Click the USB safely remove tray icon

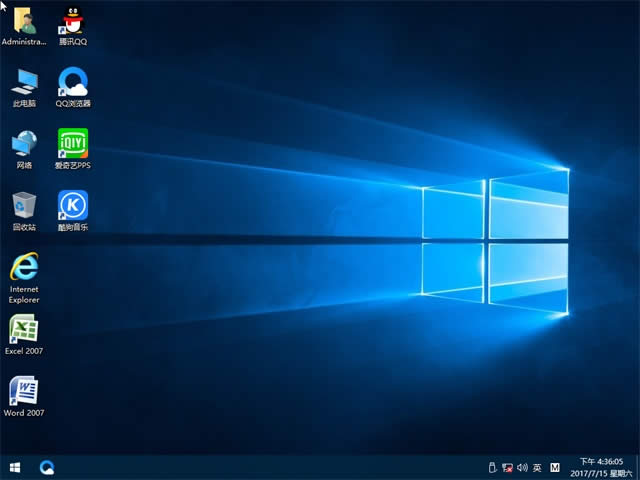tap(491, 467)
